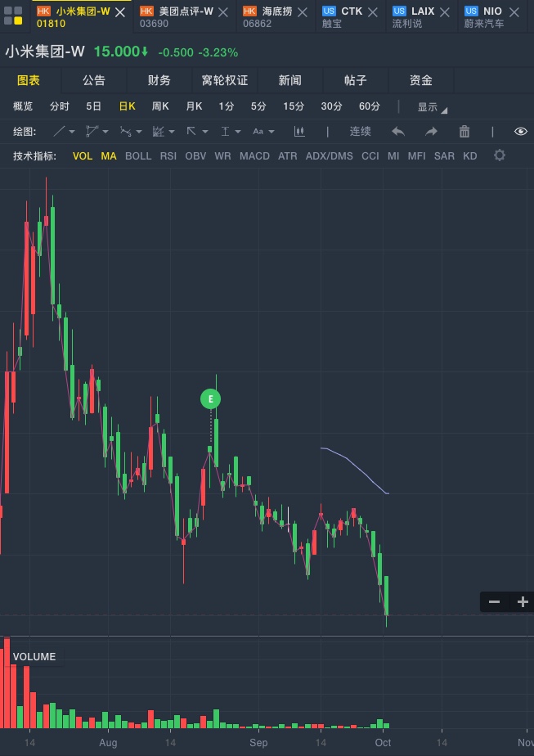Select the 图表 chart tab
Screen dimensions: 534x756
click(29, 80)
